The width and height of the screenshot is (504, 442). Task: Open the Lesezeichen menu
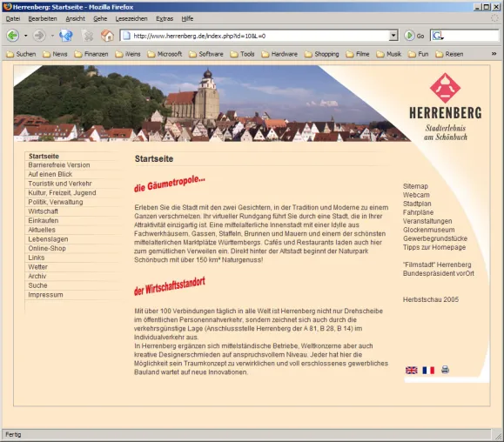click(x=131, y=18)
